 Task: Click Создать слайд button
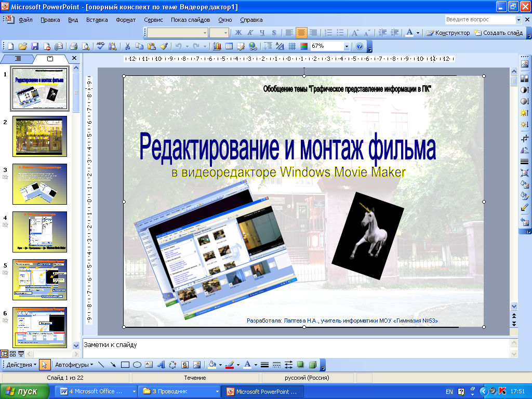(498, 33)
